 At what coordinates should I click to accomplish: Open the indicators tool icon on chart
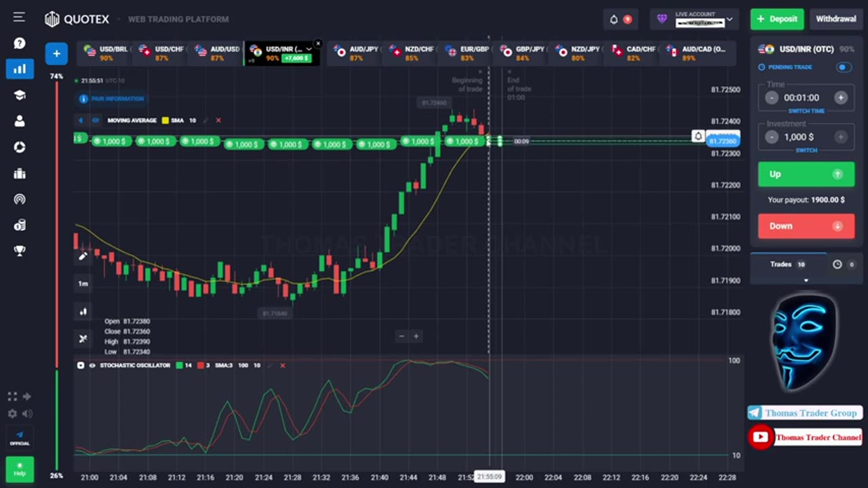pos(83,339)
